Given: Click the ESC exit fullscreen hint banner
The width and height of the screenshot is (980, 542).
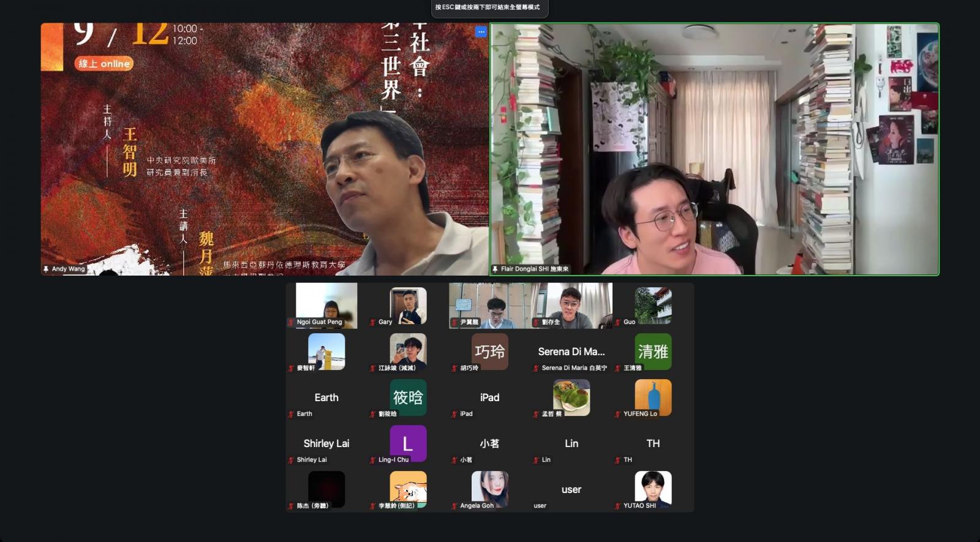Looking at the screenshot, I should coord(488,8).
